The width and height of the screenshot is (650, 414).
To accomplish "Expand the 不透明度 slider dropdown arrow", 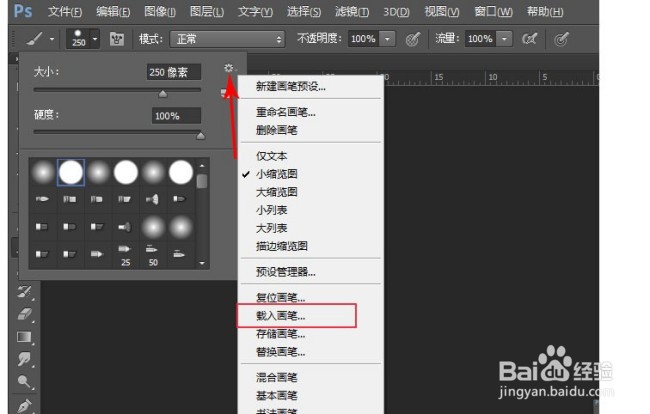I will pos(387,39).
